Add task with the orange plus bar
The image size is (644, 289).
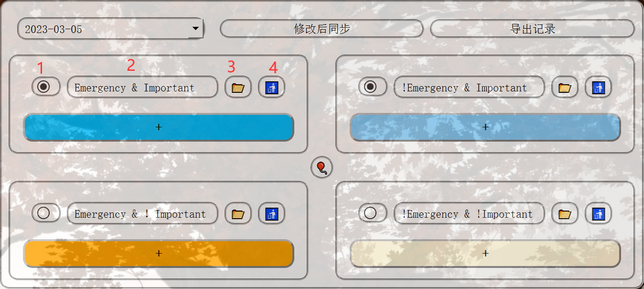(x=159, y=254)
